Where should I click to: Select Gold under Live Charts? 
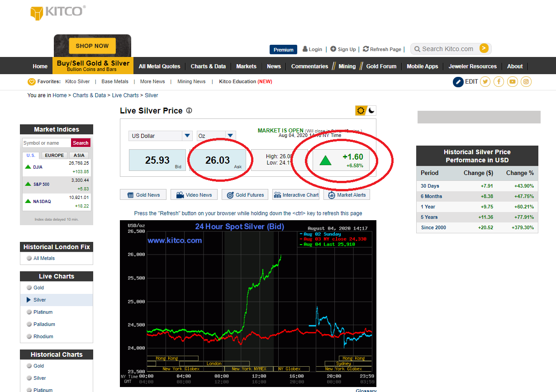click(38, 288)
